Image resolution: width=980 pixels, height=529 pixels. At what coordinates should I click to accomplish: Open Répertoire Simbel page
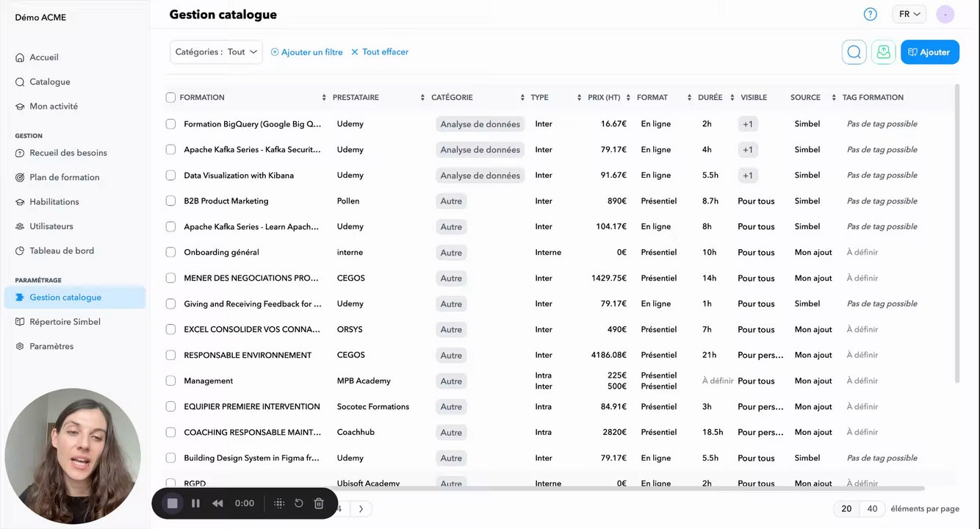coord(65,322)
